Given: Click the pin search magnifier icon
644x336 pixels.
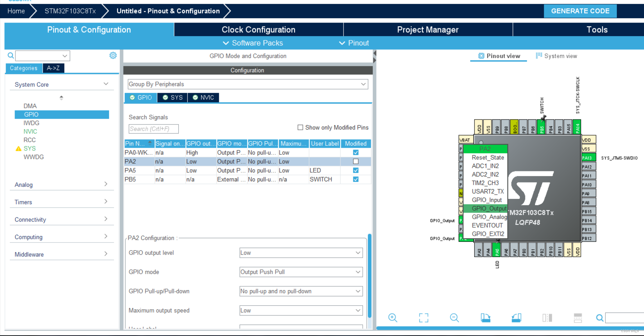Looking at the screenshot, I should pyautogui.click(x=600, y=318).
